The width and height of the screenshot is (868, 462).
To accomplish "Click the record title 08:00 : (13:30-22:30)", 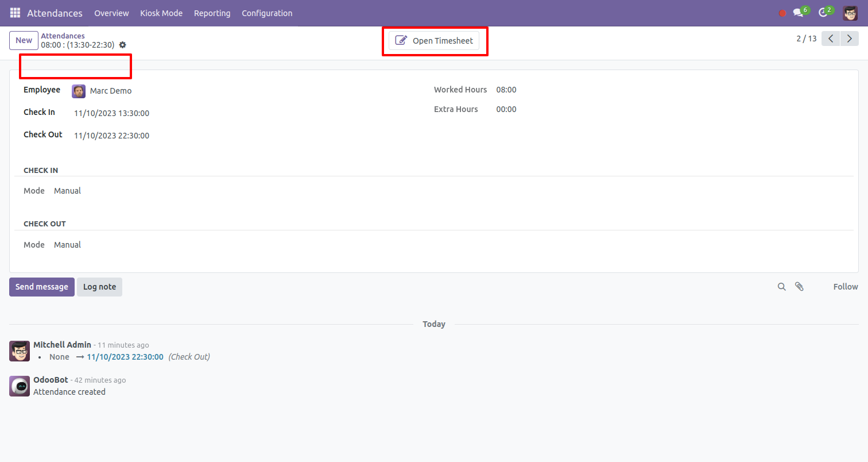I will [77, 45].
